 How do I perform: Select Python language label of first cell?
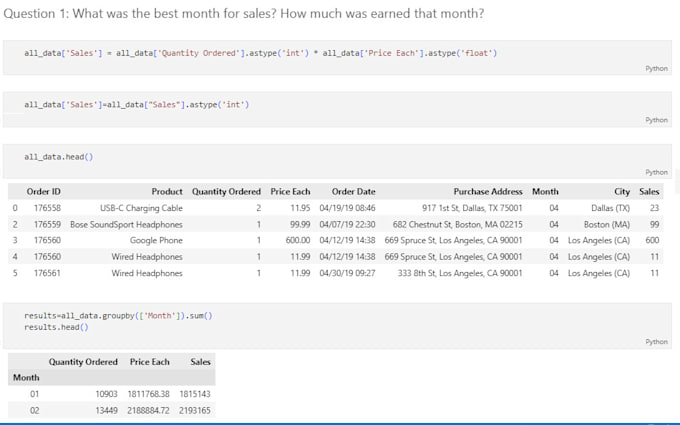coord(656,69)
